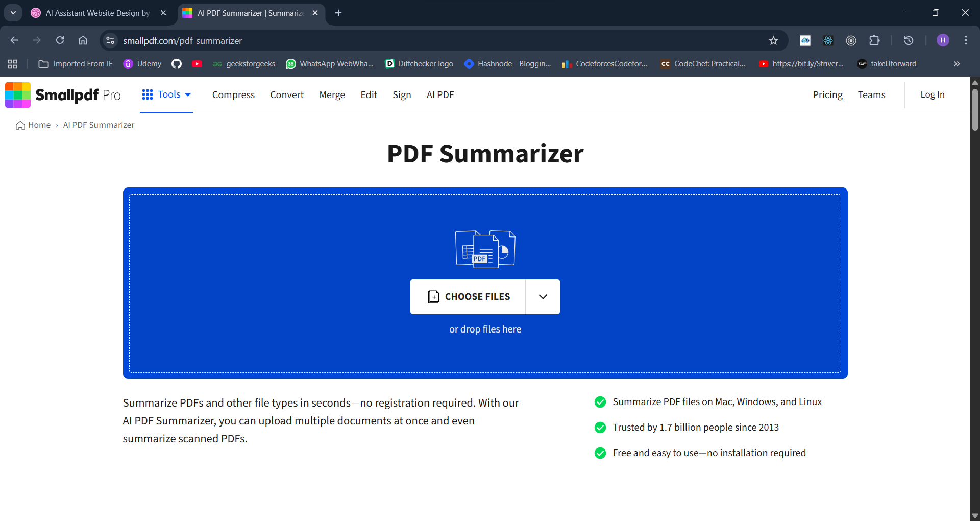Click the CHOOSE FILES button
The image size is (980, 521).
pyautogui.click(x=468, y=297)
